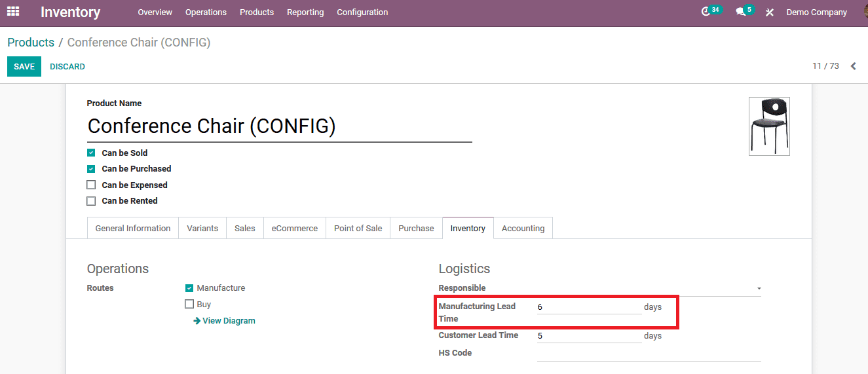This screenshot has height=374, width=868.
Task: Switch to the eCommerce tab
Action: [x=295, y=228]
